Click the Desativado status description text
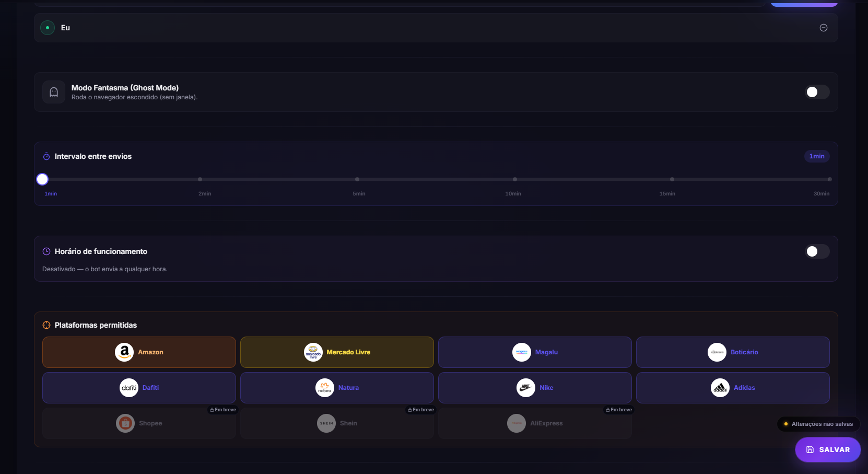This screenshot has width=868, height=474. pyautogui.click(x=105, y=269)
